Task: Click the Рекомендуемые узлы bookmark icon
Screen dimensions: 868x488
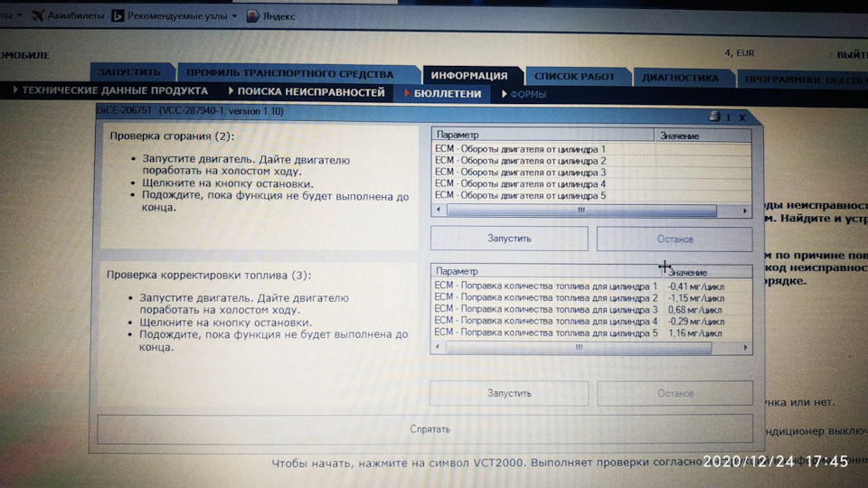Action: [x=118, y=16]
